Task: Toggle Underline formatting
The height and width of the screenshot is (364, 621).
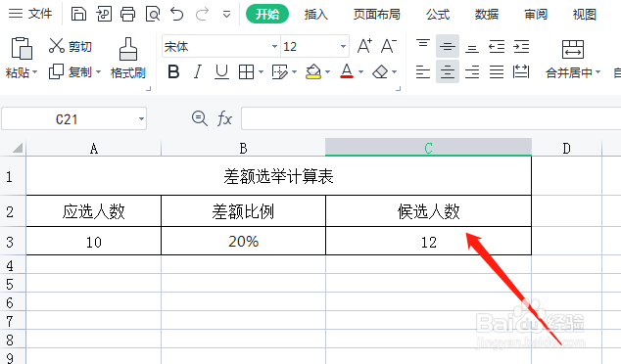Action: (x=221, y=72)
